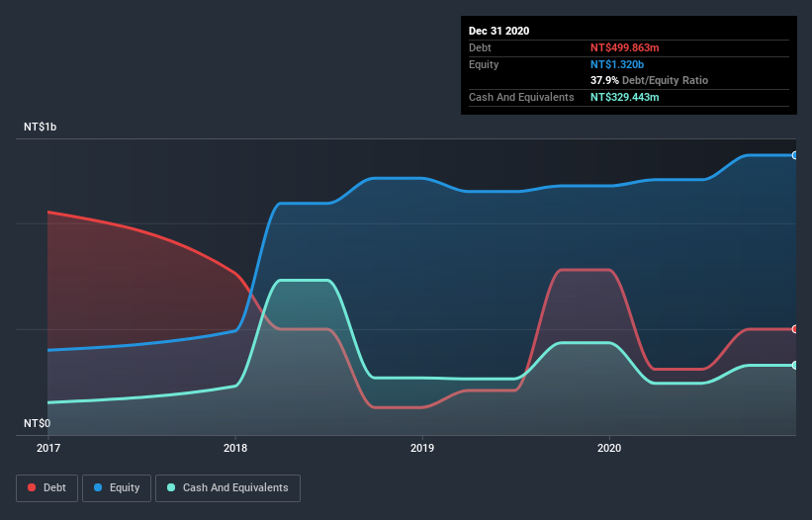Click the NT$1.320b equity value
The image size is (812, 520).
click(617, 64)
